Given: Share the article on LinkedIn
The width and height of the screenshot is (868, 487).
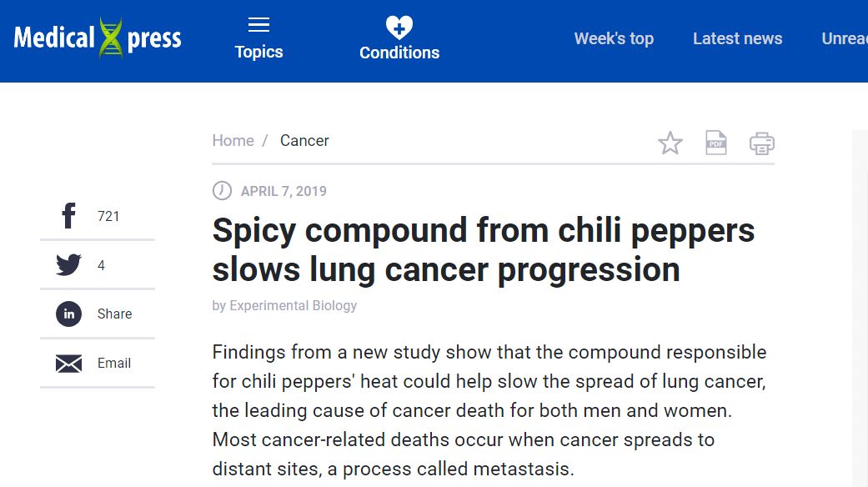Looking at the screenshot, I should 69,314.
